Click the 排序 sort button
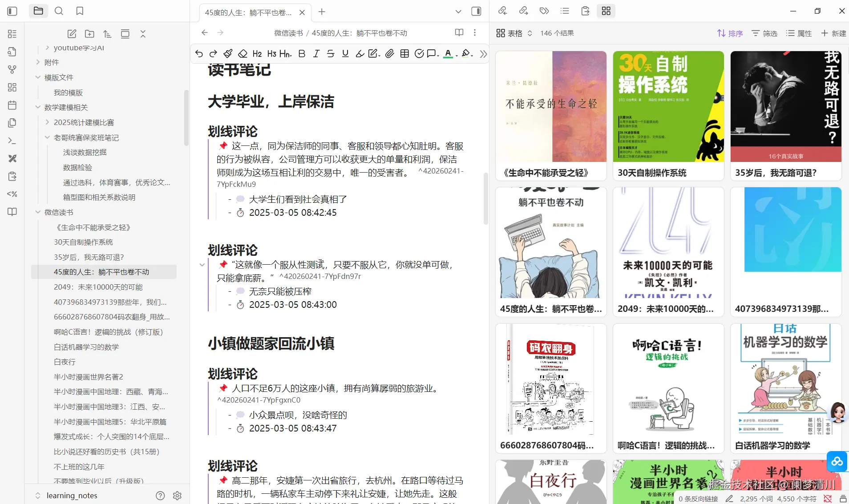Image resolution: width=849 pixels, height=504 pixels. [x=730, y=33]
